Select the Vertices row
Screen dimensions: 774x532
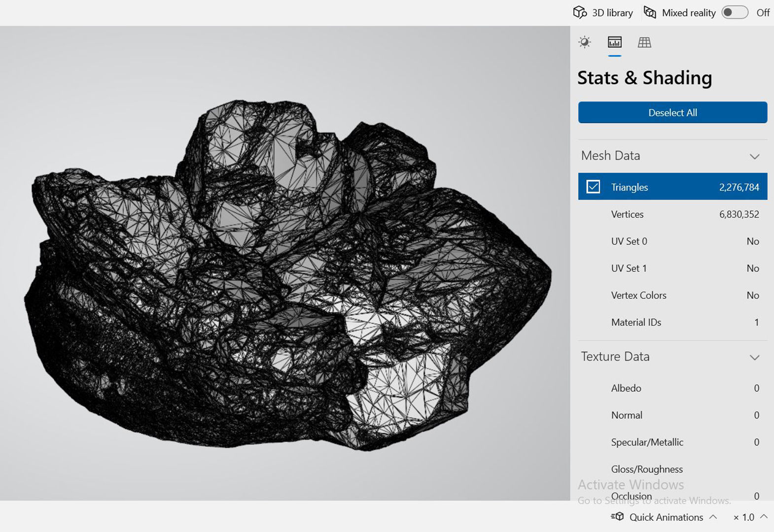672,214
